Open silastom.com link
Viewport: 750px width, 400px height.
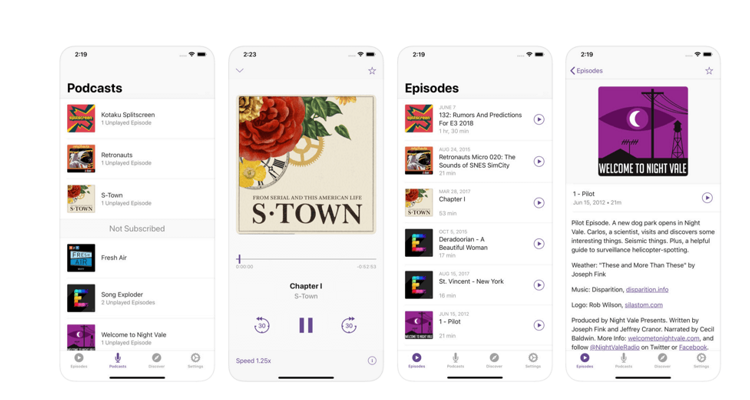pos(644,305)
